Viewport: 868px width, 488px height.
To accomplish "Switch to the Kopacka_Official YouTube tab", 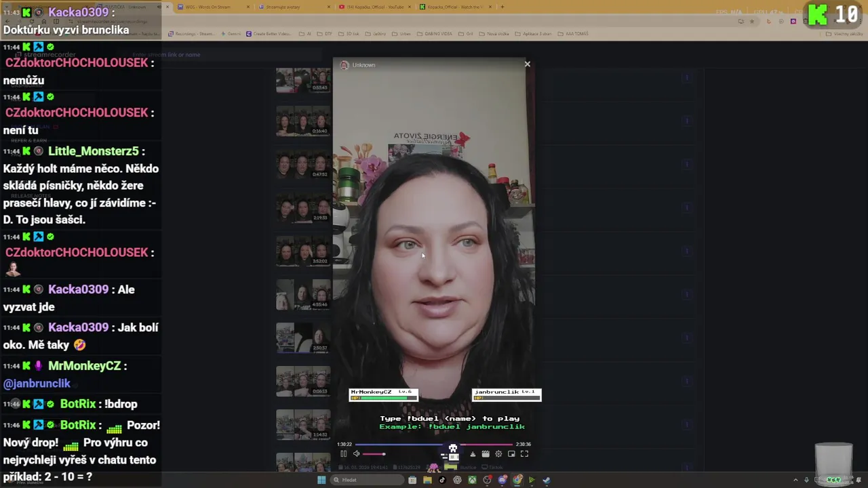I will pos(375,7).
